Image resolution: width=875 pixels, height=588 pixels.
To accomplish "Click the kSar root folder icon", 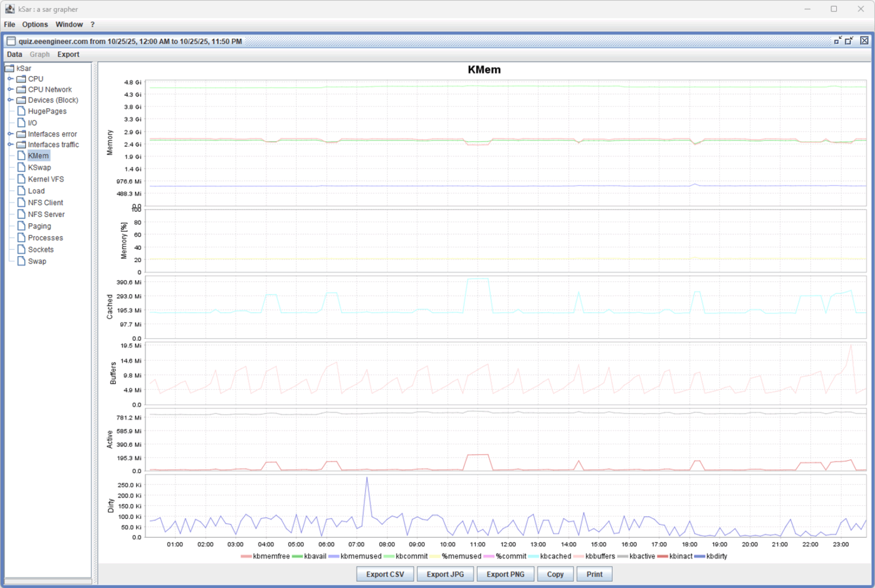I will [9, 68].
